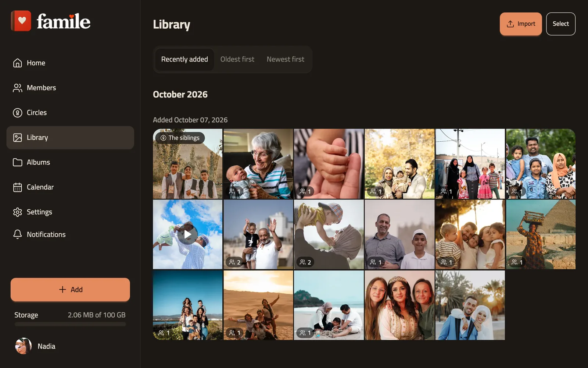Viewport: 588px width, 368px height.
Task: Sort by Newest first tab
Action: click(x=286, y=59)
